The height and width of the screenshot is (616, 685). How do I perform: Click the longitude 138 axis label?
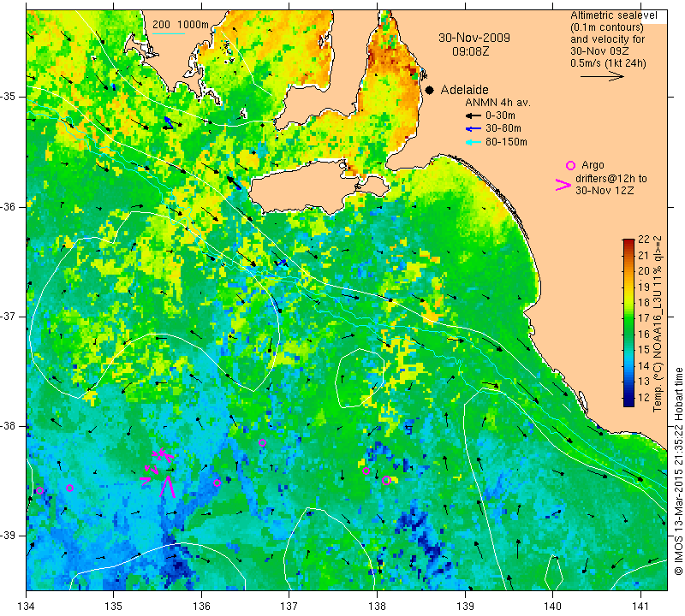[377, 606]
